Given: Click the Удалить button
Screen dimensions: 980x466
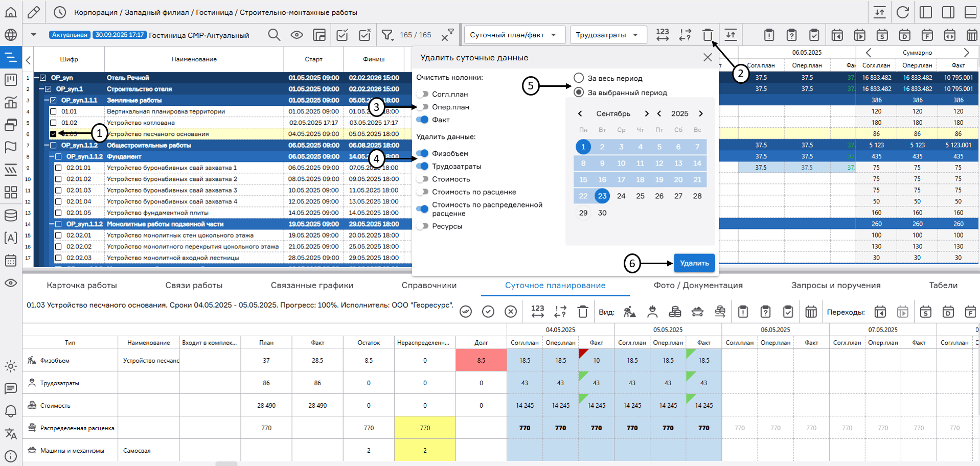Looking at the screenshot, I should click(x=694, y=263).
